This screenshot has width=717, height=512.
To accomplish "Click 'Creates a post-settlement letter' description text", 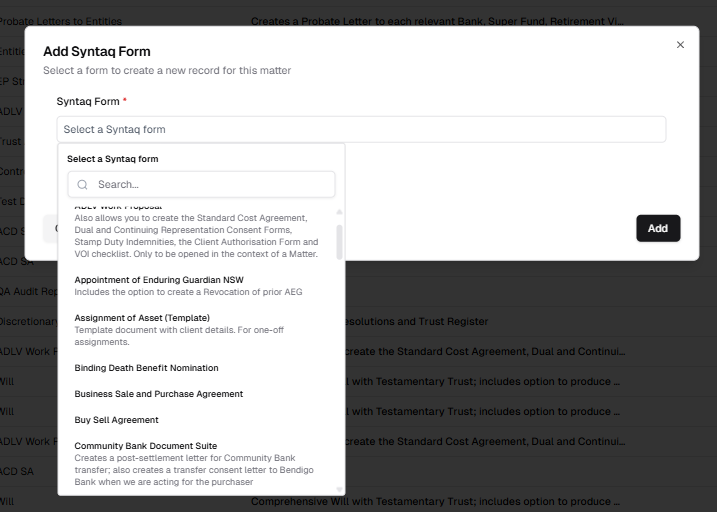I will (194, 470).
